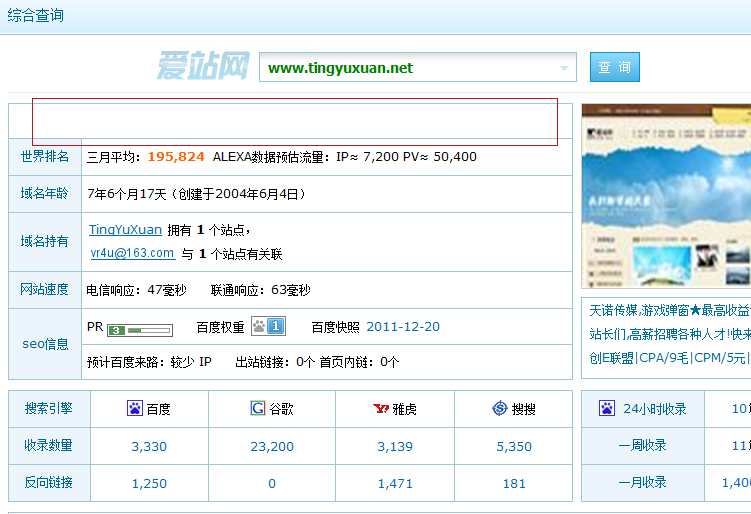Click the PR rank bar showing 3

(x=140, y=330)
